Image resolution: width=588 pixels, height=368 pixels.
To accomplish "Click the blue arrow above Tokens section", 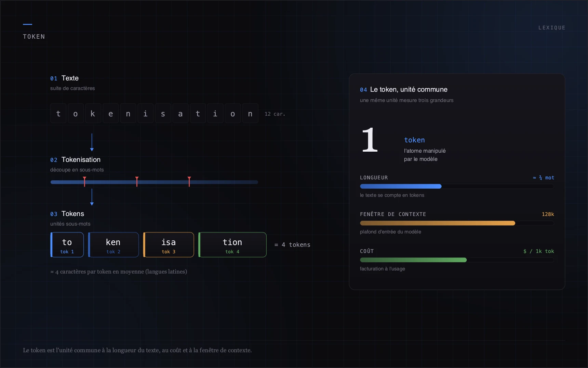I will (x=92, y=196).
